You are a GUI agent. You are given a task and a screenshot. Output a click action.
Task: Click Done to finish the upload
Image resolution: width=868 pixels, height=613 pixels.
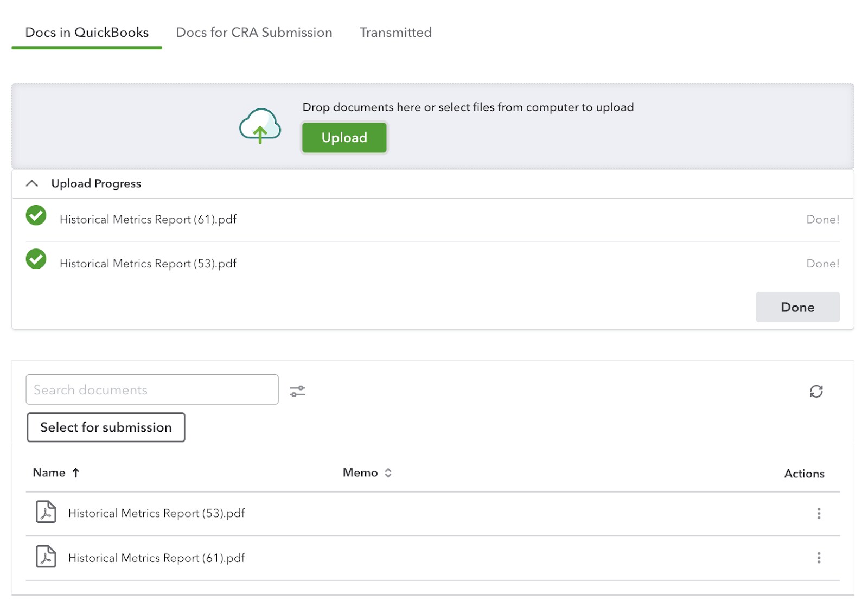click(x=797, y=307)
